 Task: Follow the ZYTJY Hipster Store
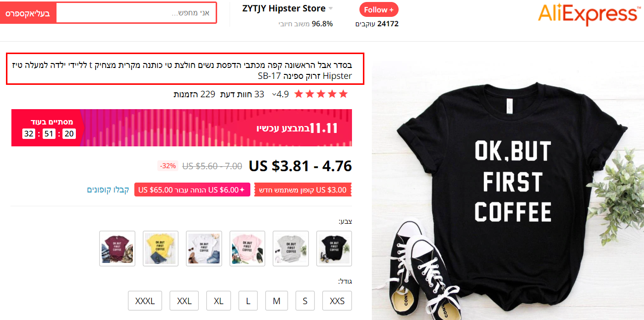(x=379, y=9)
